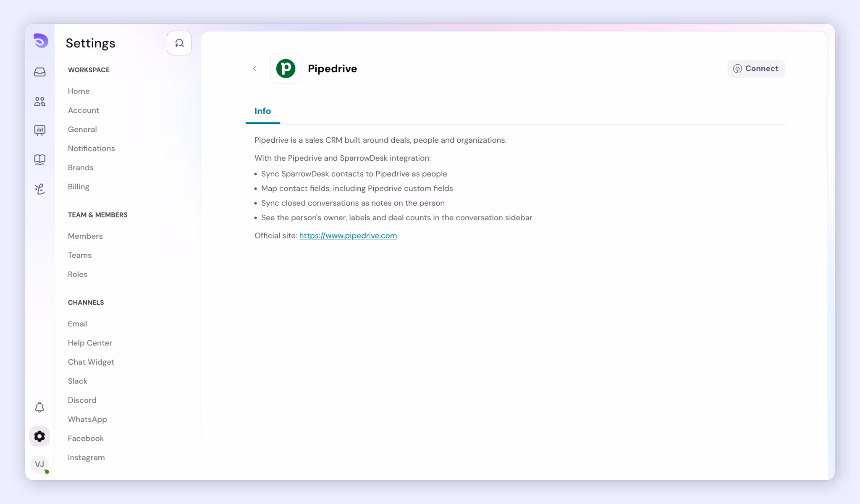Viewport: 860px width, 504px height.
Task: Open Instagram channel settings
Action: 86,457
